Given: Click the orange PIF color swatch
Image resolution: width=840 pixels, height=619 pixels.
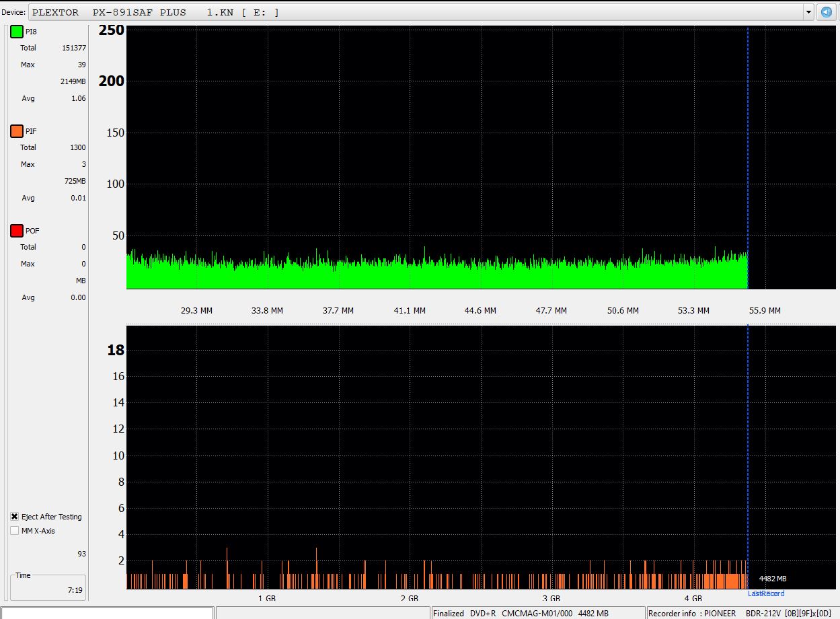Looking at the screenshot, I should point(17,131).
